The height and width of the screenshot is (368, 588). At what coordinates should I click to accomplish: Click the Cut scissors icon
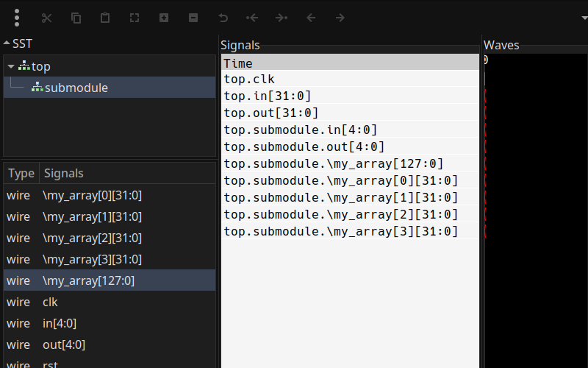click(x=46, y=18)
